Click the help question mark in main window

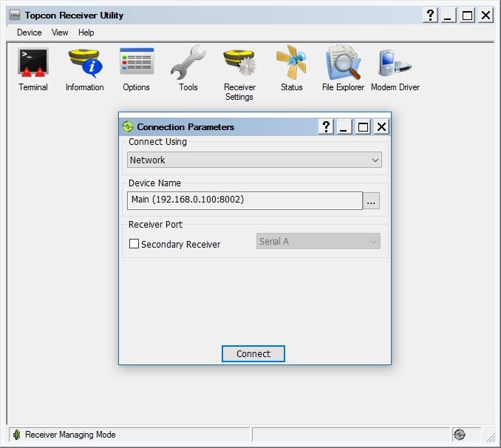[430, 15]
